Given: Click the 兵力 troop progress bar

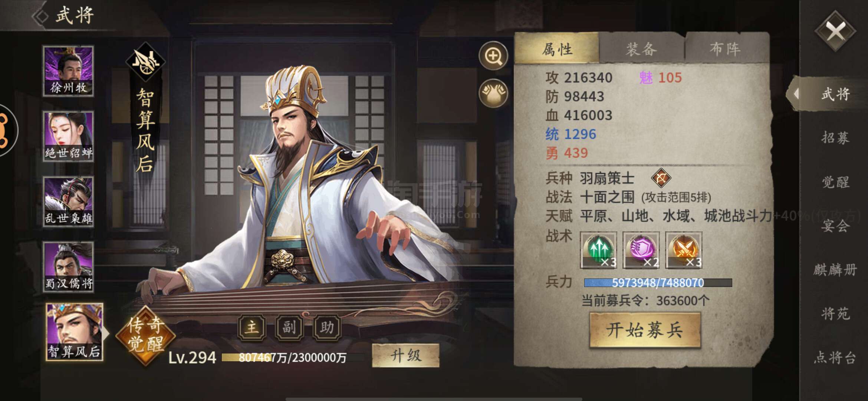Looking at the screenshot, I should pyautogui.click(x=658, y=283).
